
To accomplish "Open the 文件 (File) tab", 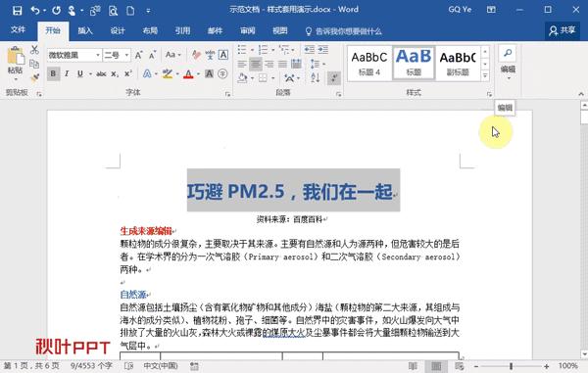I will tap(18, 30).
